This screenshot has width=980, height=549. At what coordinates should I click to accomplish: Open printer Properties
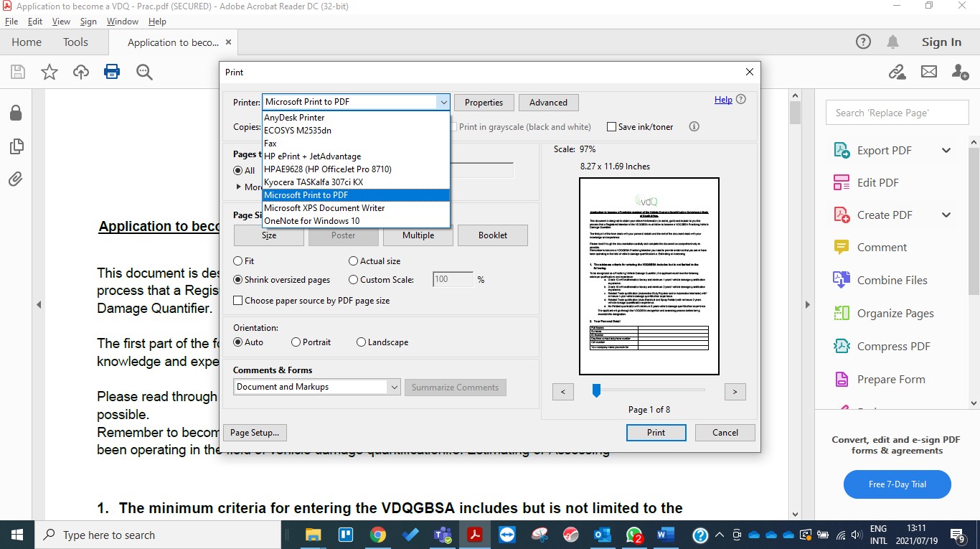pyautogui.click(x=484, y=103)
